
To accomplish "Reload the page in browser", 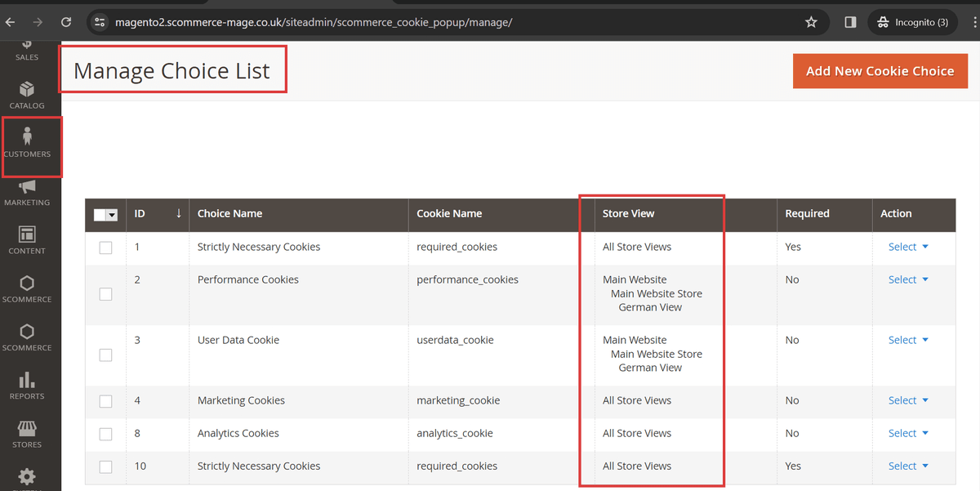I will pos(66,22).
